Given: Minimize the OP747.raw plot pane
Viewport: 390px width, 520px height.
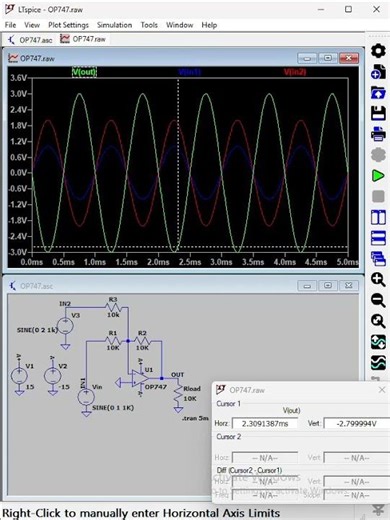Looking at the screenshot, I should point(307,58).
